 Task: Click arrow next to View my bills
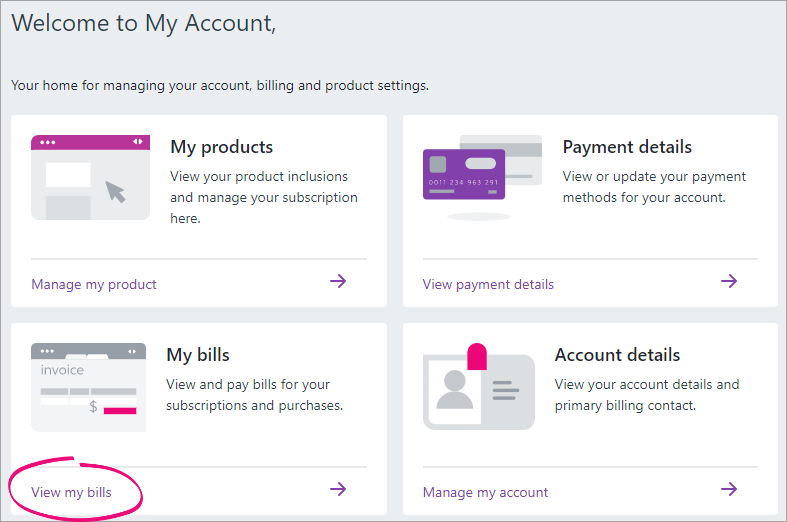338,489
